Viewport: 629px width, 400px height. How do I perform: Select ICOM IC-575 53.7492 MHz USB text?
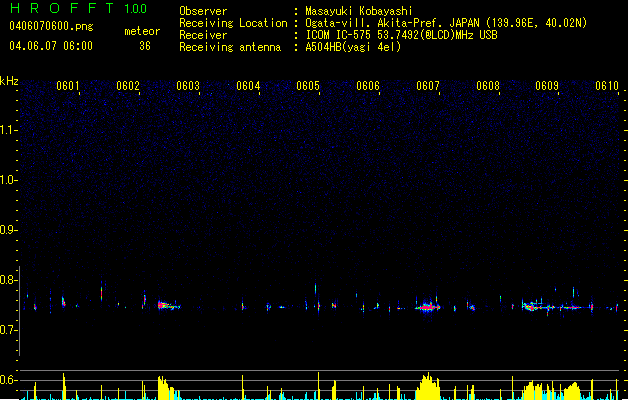click(401, 35)
